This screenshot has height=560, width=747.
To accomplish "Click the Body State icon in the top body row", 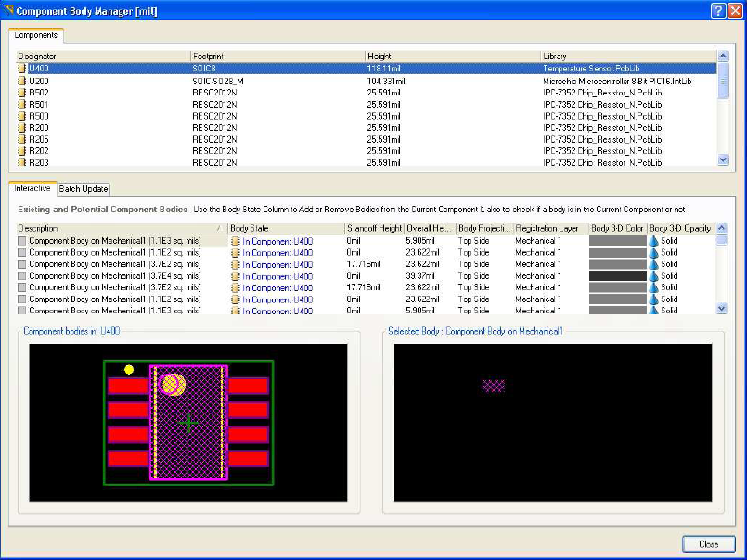I will (236, 241).
